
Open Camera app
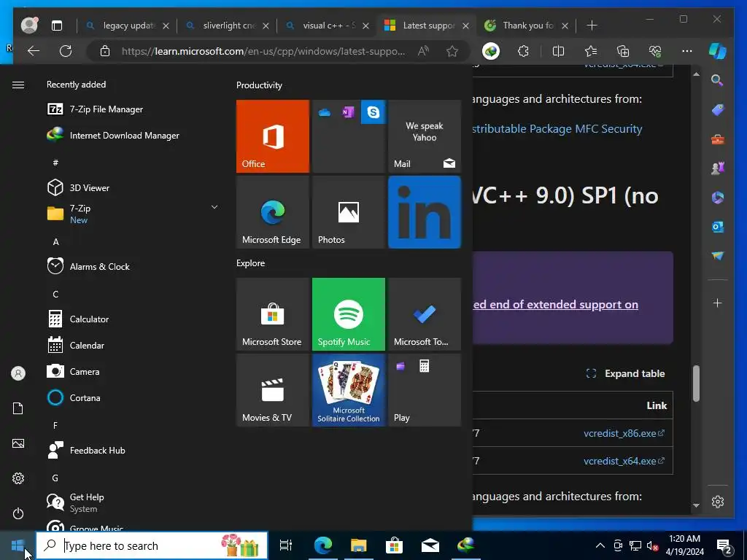point(74,371)
